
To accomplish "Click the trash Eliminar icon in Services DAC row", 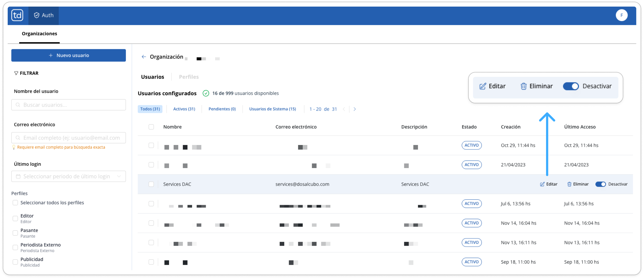I will 569,184.
